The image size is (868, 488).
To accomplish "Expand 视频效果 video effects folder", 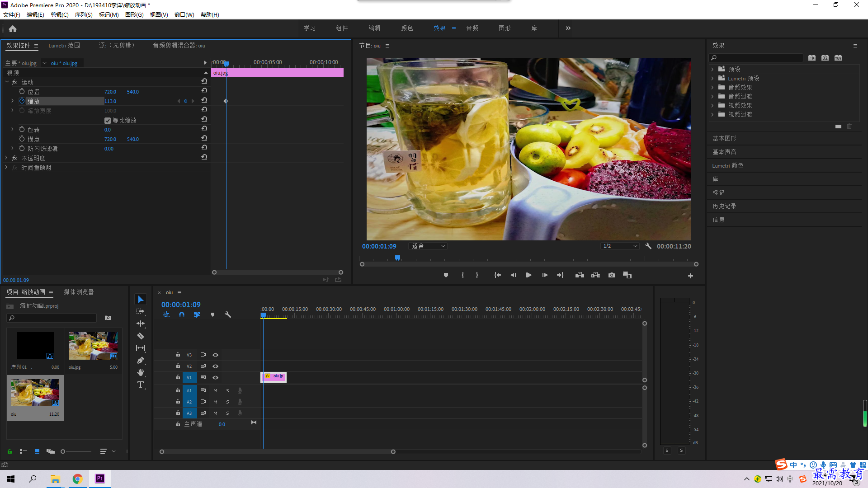I will tap(712, 105).
